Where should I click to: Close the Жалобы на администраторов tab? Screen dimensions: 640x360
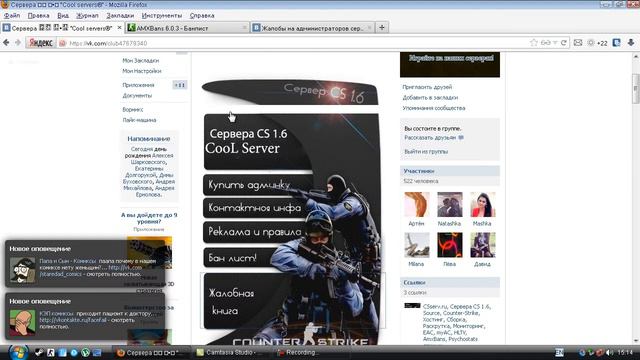click(x=369, y=28)
